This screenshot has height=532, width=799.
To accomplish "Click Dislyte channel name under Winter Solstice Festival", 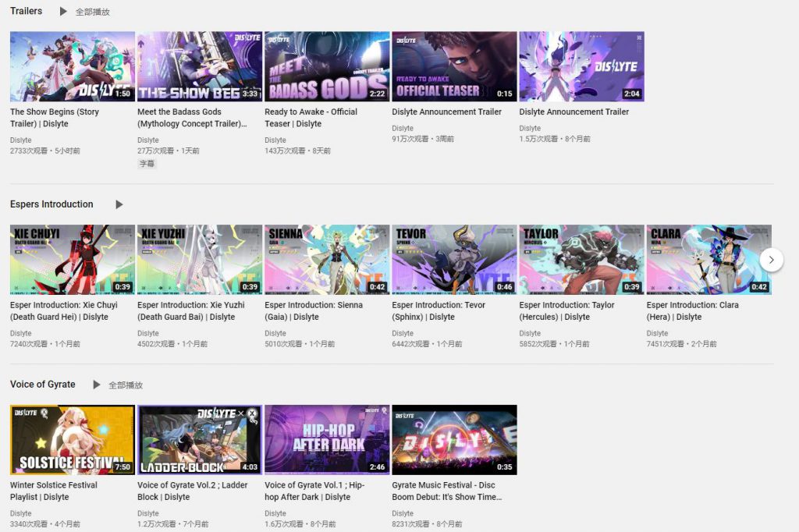I will pyautogui.click(x=21, y=513).
